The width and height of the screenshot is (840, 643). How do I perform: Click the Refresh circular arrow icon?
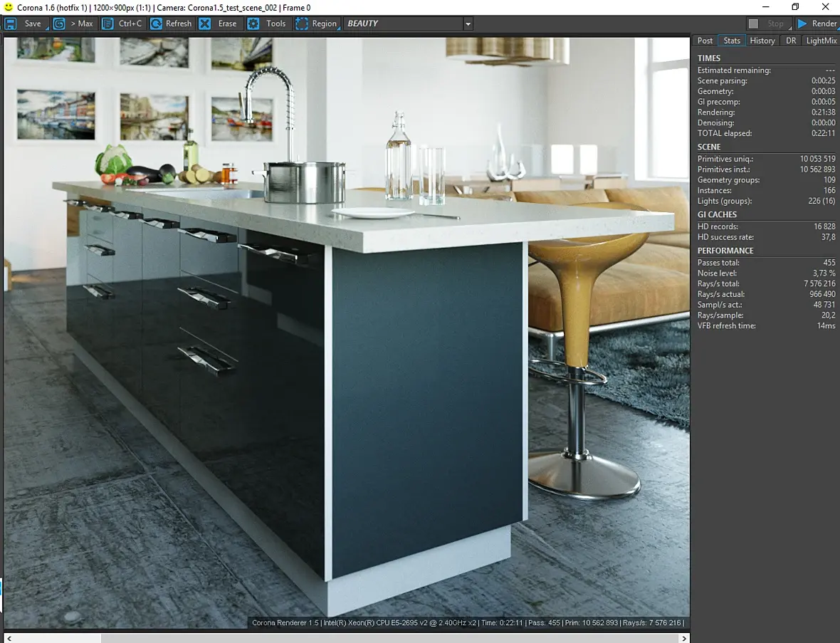[x=156, y=23]
